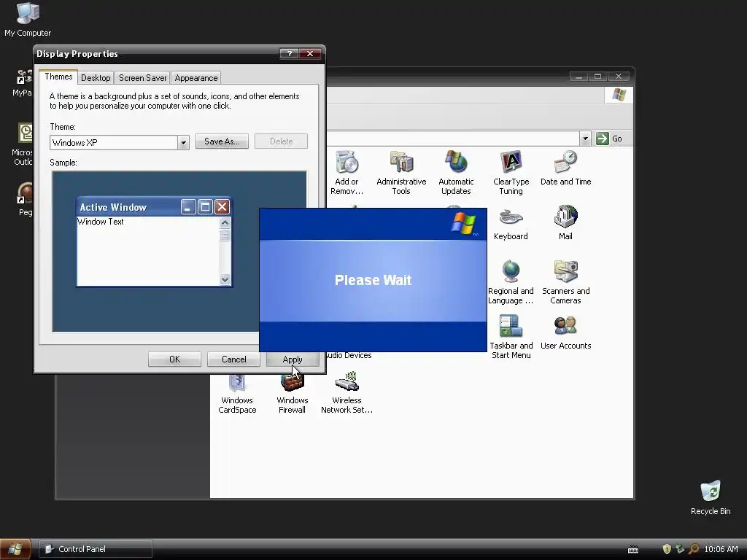Viewport: 747px width, 560px height.
Task: Click the OK button in Display Properties
Action: click(x=174, y=359)
